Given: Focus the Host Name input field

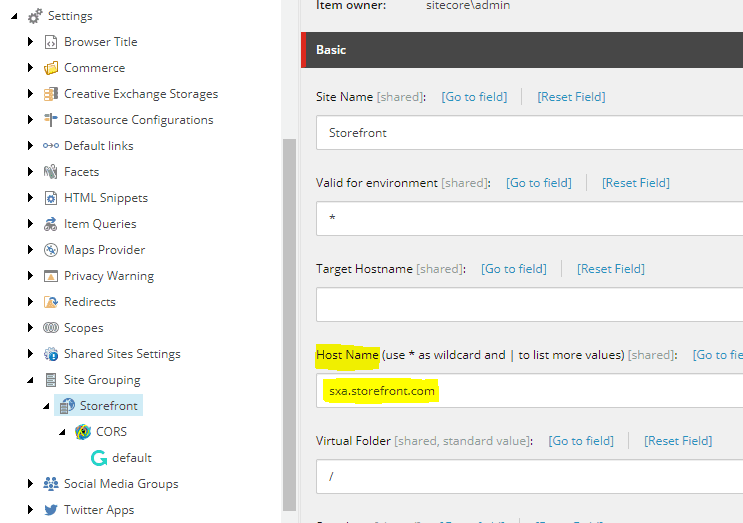Looking at the screenshot, I should point(529,390).
